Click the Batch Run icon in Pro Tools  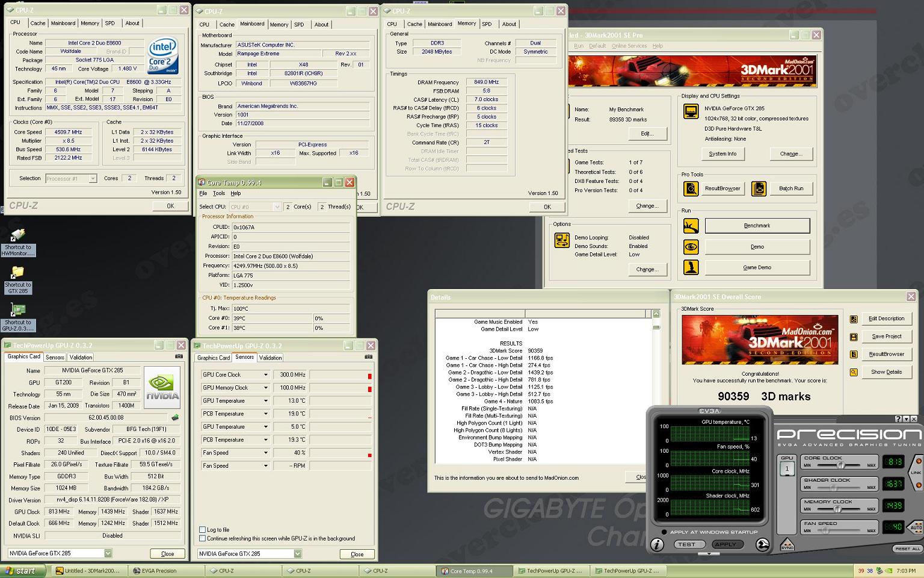[759, 188]
